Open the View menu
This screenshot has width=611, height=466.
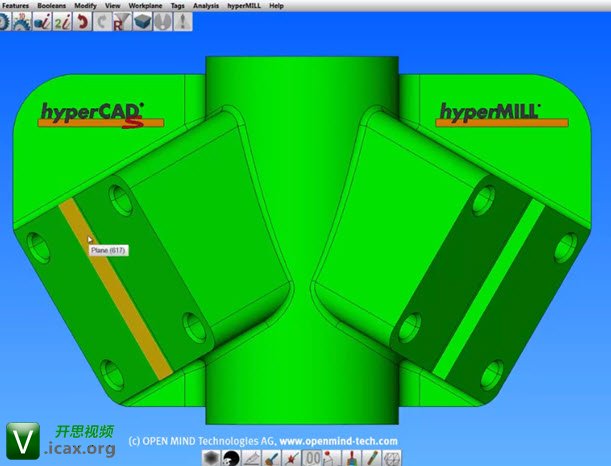[x=113, y=6]
